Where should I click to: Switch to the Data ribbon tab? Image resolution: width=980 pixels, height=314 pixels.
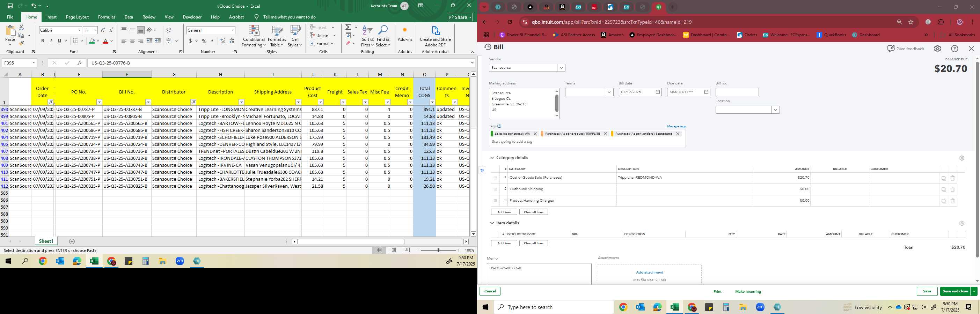coord(129,17)
